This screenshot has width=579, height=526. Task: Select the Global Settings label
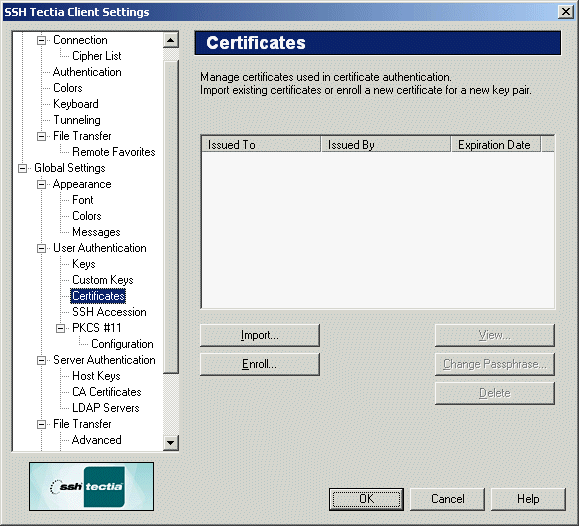pos(70,168)
